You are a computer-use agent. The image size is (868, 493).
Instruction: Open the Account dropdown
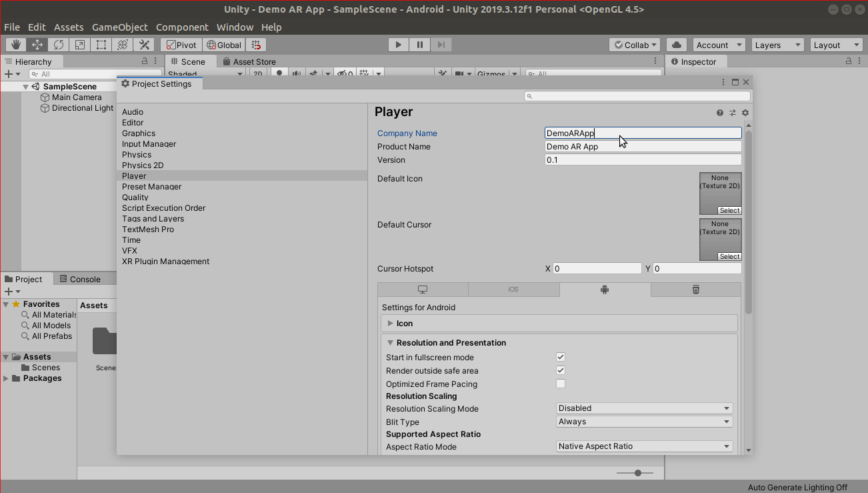719,45
